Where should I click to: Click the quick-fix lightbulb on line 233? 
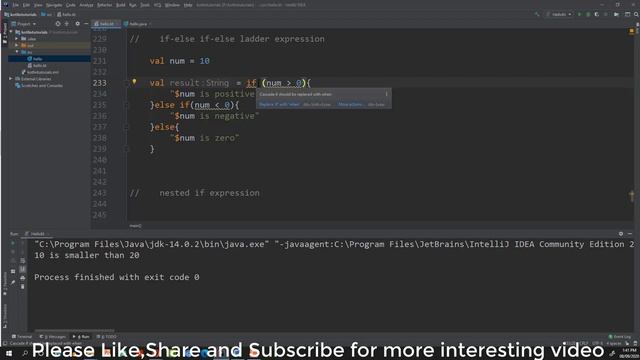click(134, 82)
